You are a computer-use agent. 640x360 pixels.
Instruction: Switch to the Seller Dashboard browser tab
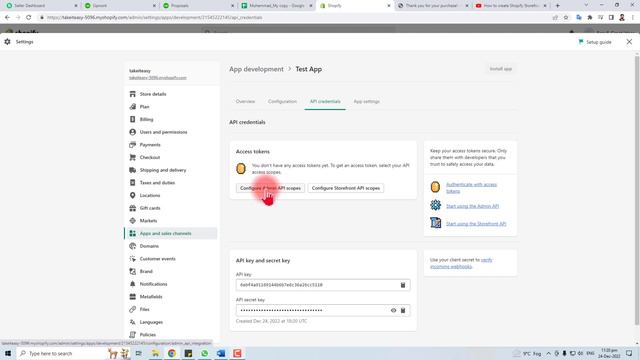click(x=40, y=6)
